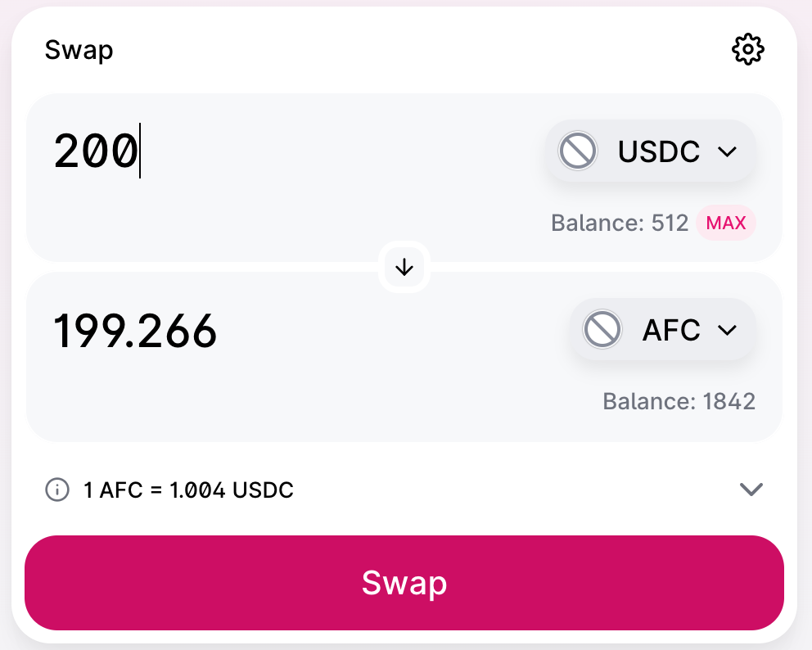Click the AFC token name label

[671, 330]
